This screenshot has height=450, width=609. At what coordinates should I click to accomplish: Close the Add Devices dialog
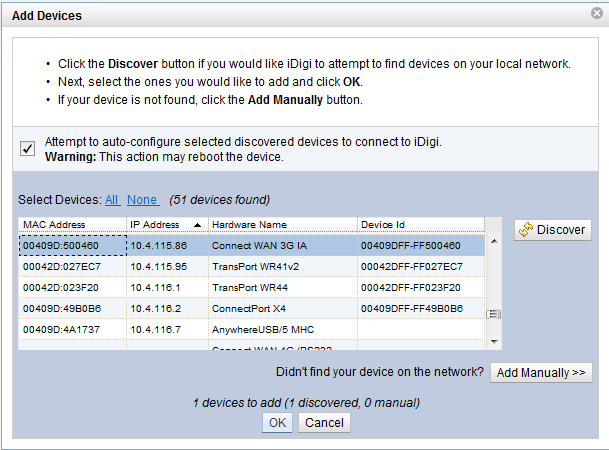tap(596, 15)
